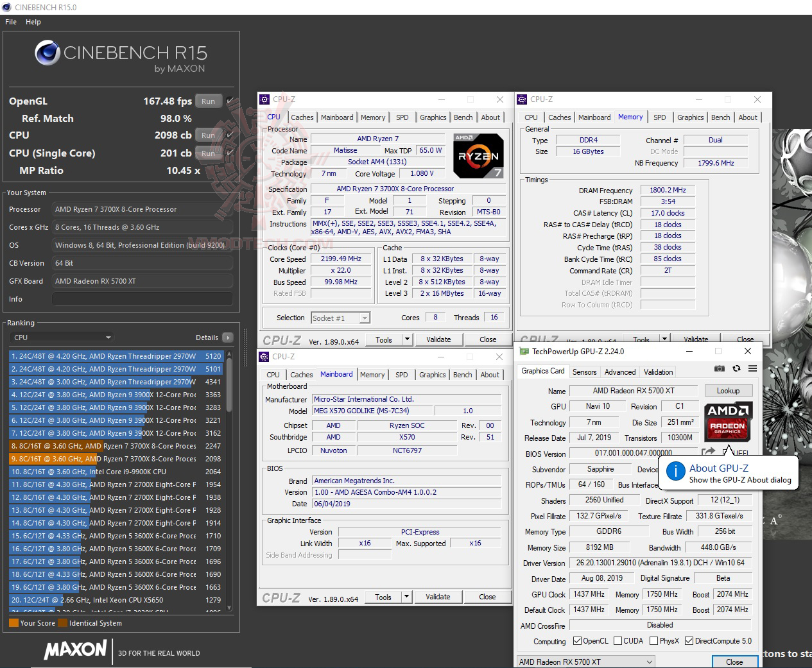The image size is (812, 668).
Task: Click the Lookup button in GPU-Z
Action: (728, 391)
